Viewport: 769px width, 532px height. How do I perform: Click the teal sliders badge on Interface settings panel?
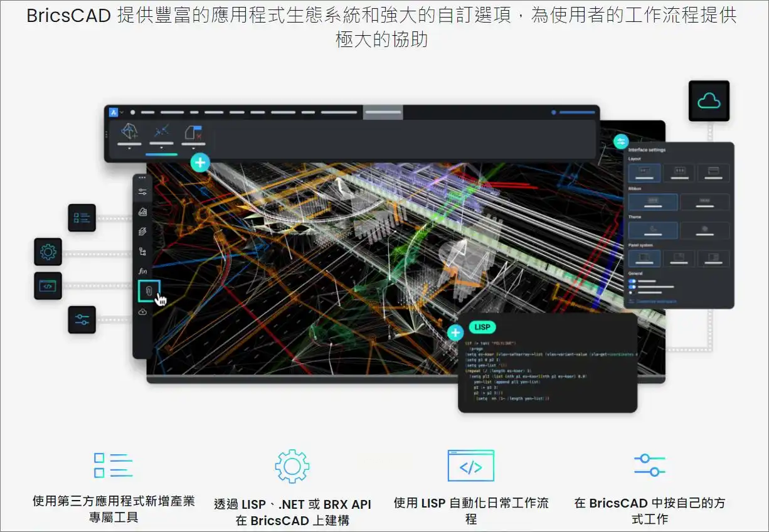[621, 141]
